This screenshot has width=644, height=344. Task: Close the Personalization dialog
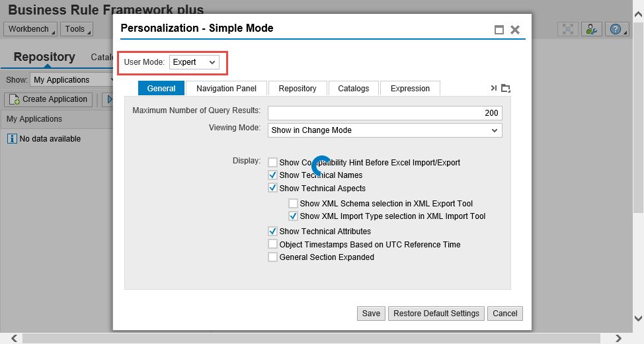(515, 30)
